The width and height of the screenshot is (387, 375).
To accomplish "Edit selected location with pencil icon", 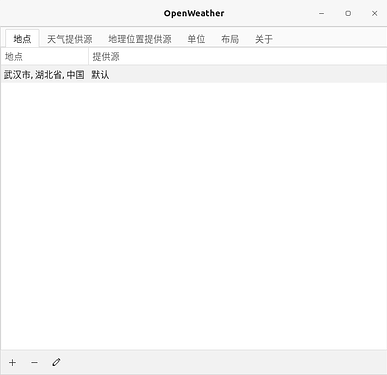I will click(56, 362).
